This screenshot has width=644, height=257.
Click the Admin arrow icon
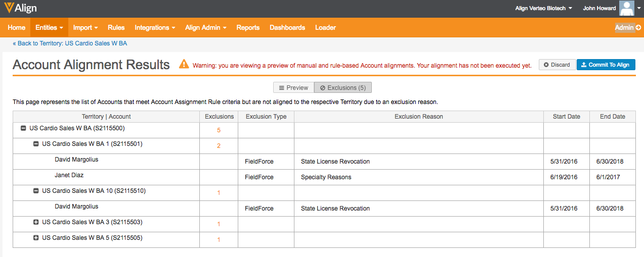(638, 28)
